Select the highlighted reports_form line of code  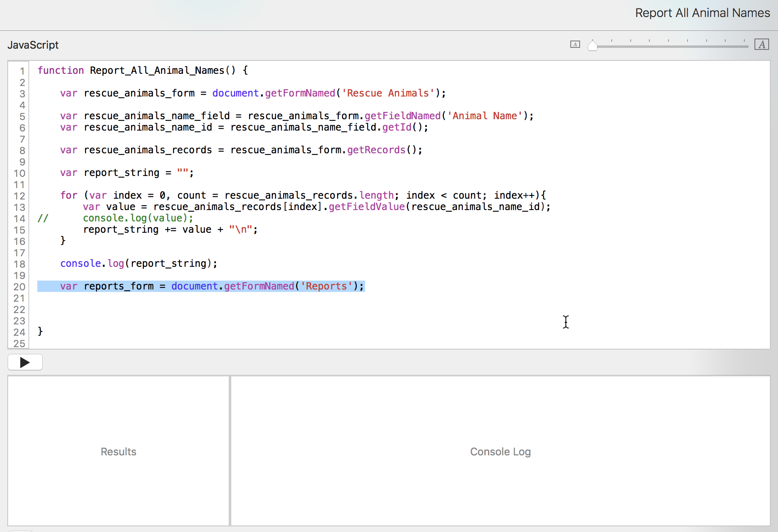201,286
